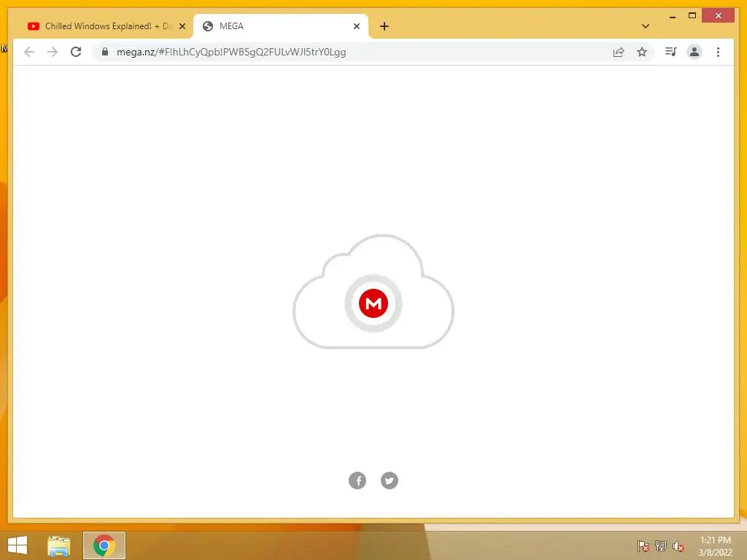Click the red MEGA logo
Screen dimensions: 747x560
pyautogui.click(x=373, y=303)
